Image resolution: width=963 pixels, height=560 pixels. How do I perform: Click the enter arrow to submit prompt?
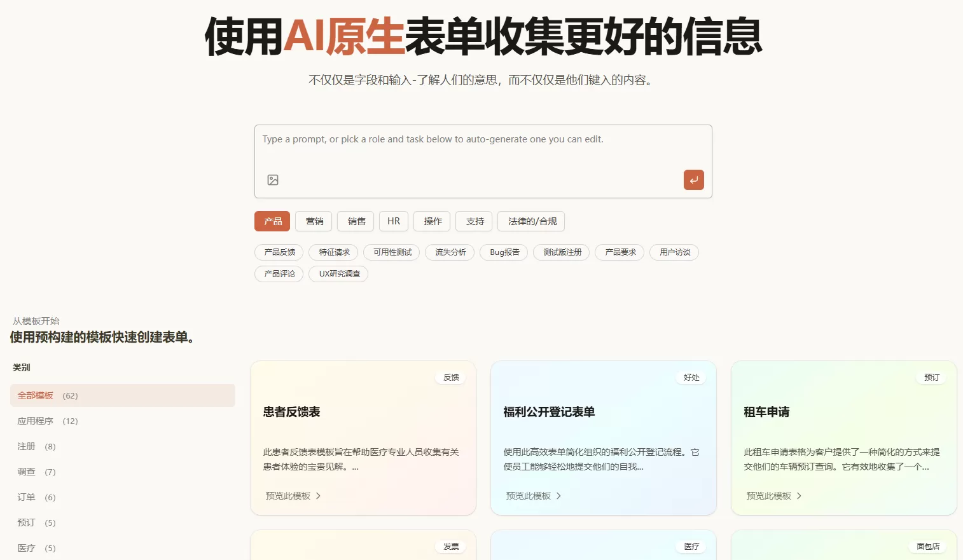[x=693, y=180]
